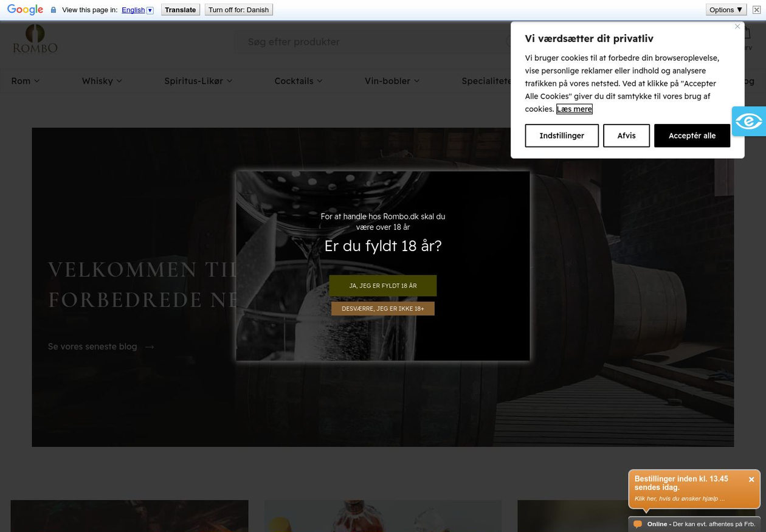Dismiss the chat notification bubble
The height and width of the screenshot is (532, 766).
(x=751, y=480)
